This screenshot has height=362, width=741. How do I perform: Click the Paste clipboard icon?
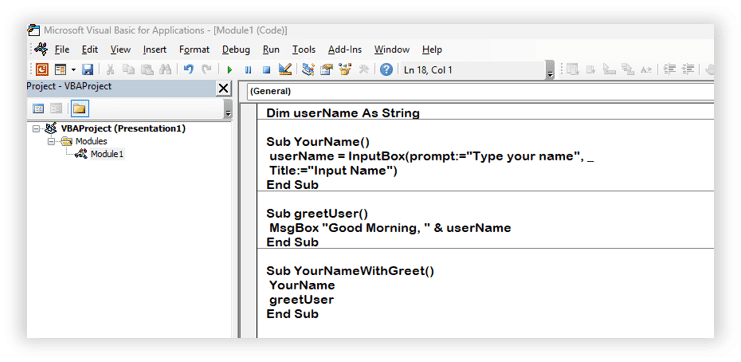pos(146,70)
